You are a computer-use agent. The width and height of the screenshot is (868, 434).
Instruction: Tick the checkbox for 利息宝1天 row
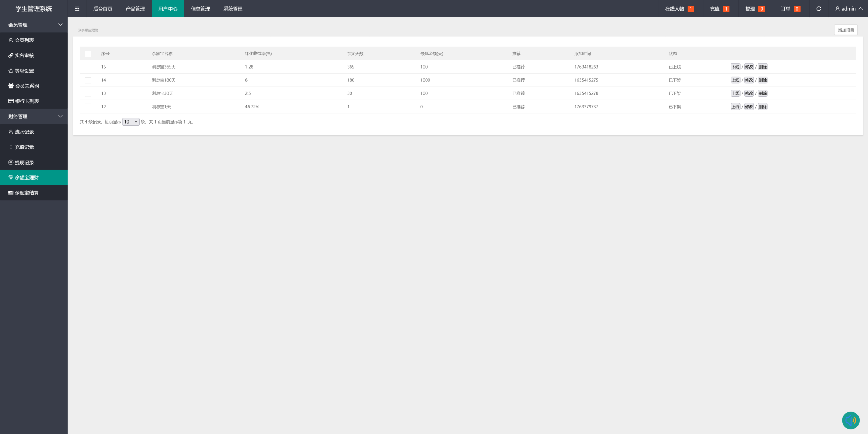coord(88,107)
